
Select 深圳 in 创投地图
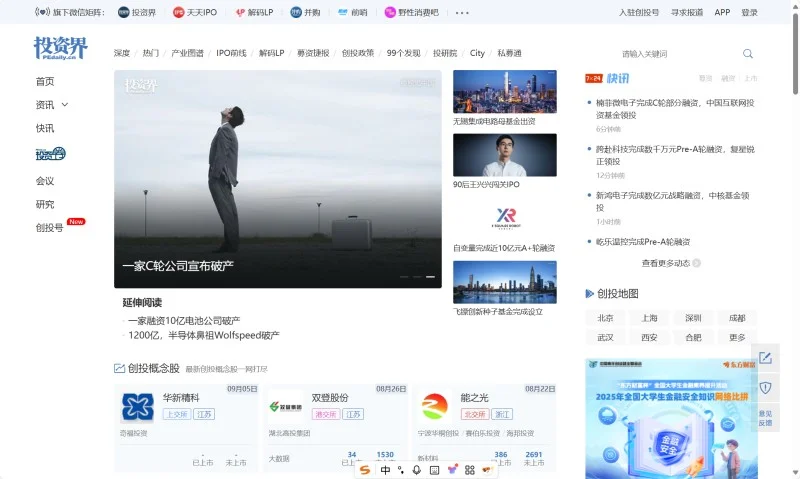(x=693, y=318)
